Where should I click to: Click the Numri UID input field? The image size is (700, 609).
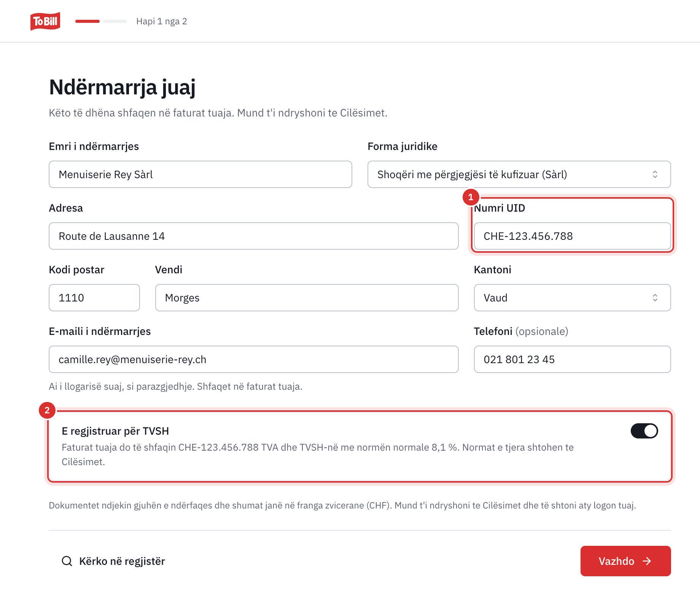coord(572,236)
